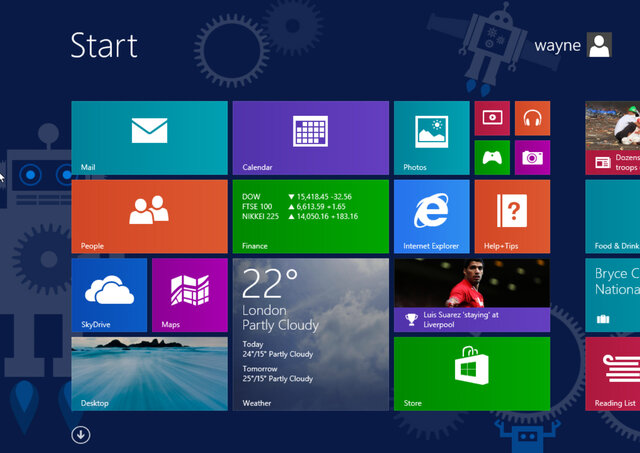Open the Music headphones tile
Viewport: 640px width, 453px height.
pyautogui.click(x=532, y=118)
